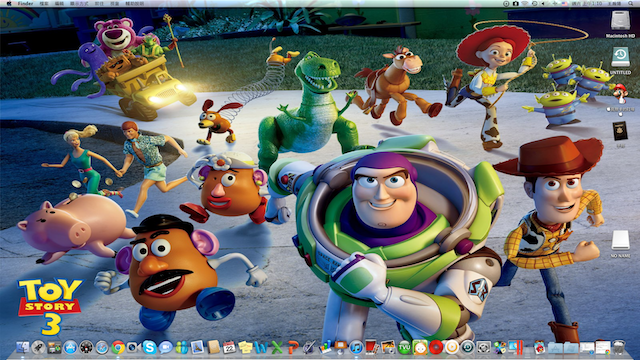Launch PowerPoint orange P icon
The width and height of the screenshot is (640, 360).
[x=293, y=347]
